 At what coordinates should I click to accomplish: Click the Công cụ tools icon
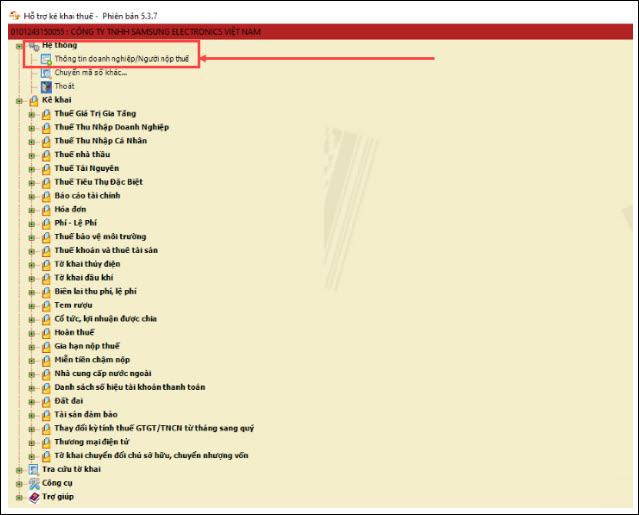(32, 482)
